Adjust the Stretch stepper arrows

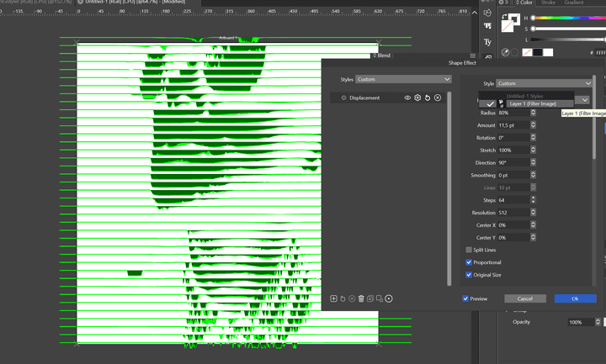pos(533,150)
